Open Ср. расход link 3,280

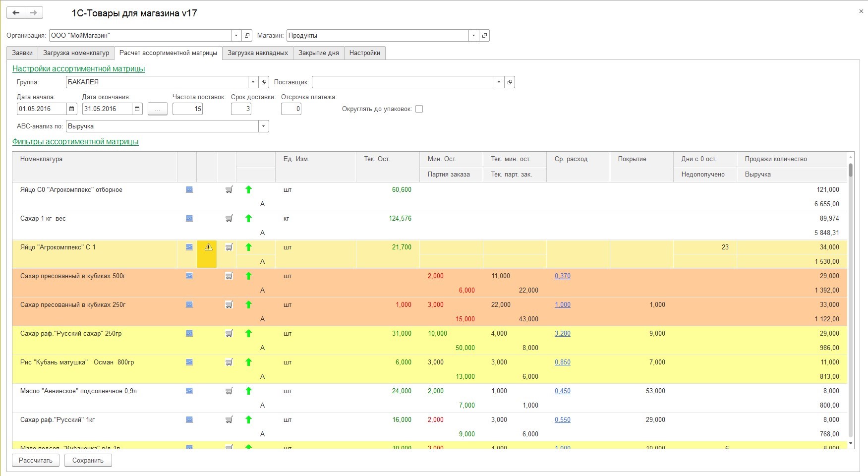(x=563, y=333)
